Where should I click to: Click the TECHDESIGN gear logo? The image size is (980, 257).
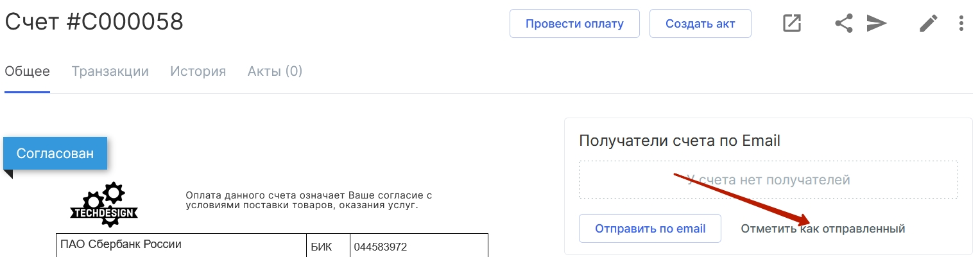[104, 204]
